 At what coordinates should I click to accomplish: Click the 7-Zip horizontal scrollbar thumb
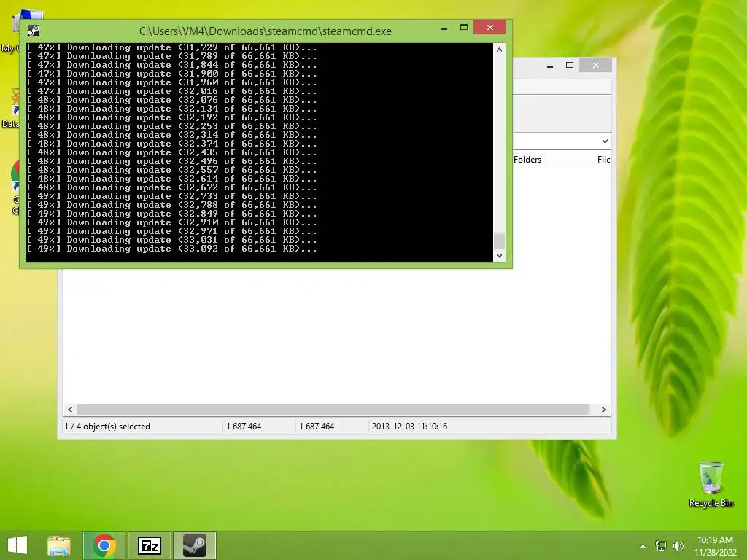(x=333, y=410)
